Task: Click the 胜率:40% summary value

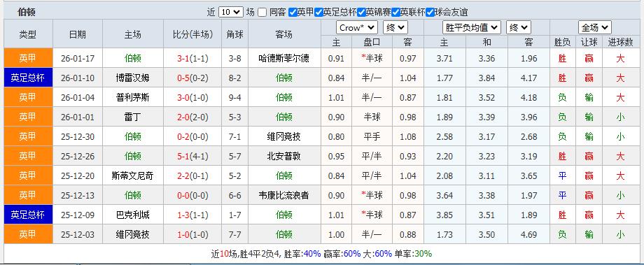Action: (303, 254)
